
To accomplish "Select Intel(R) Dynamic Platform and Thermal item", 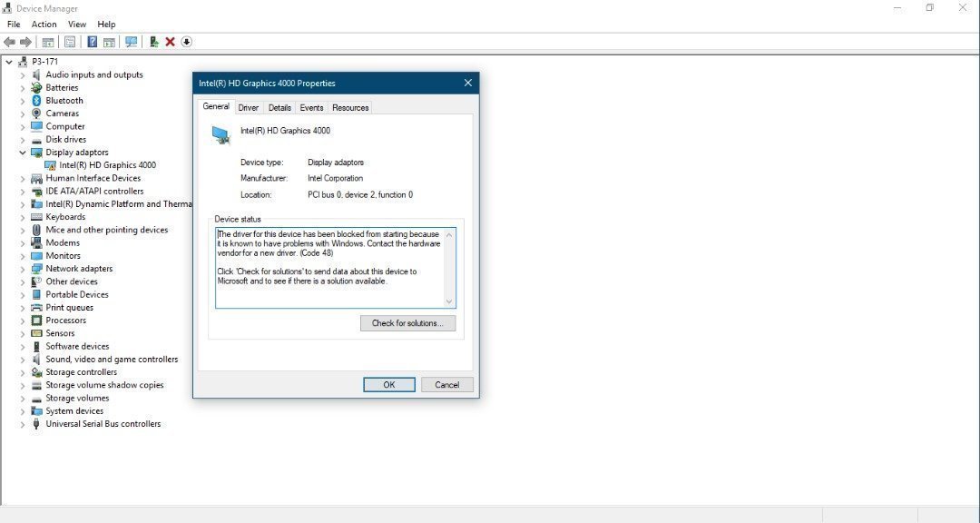I will [118, 204].
